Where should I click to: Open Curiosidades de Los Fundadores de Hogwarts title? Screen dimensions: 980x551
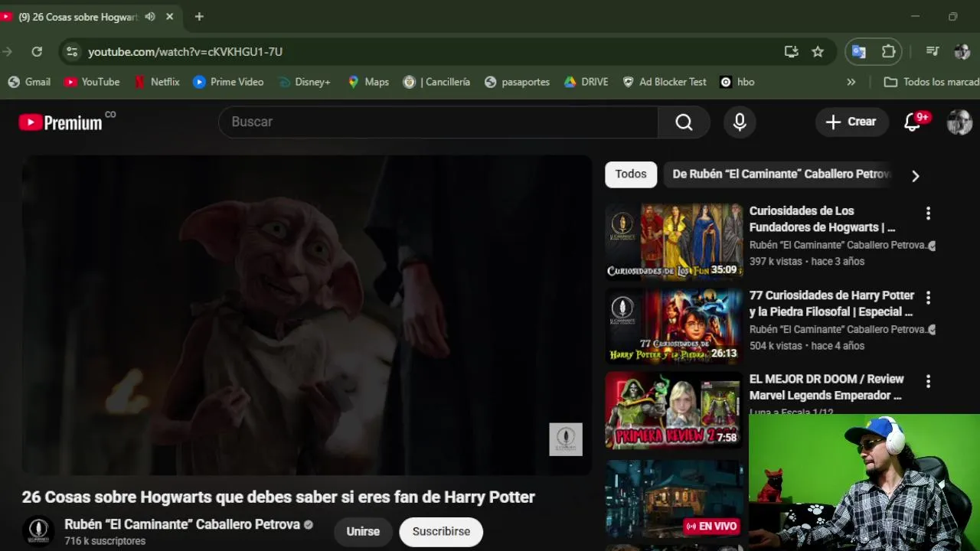pyautogui.click(x=822, y=219)
